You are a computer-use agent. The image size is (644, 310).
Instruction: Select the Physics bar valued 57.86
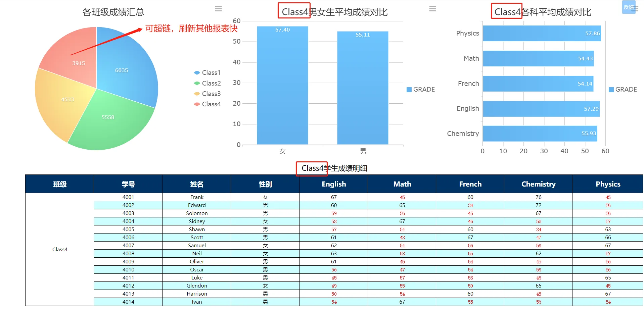541,34
